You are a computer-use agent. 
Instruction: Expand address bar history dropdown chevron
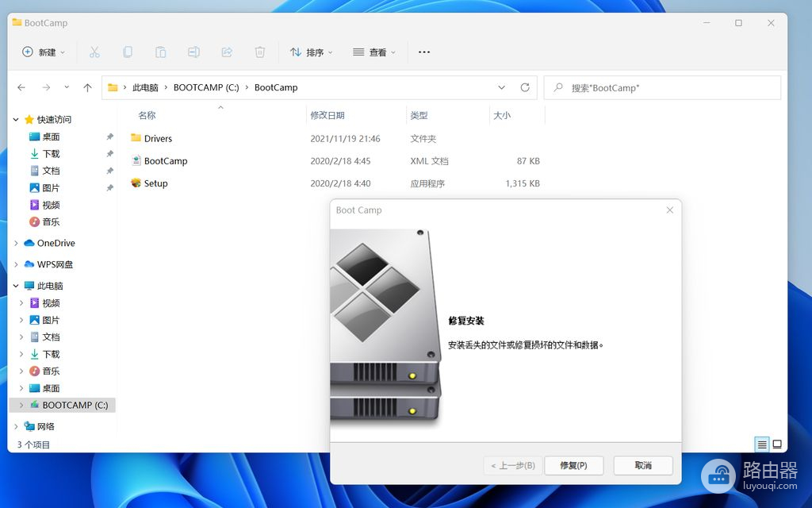501,87
